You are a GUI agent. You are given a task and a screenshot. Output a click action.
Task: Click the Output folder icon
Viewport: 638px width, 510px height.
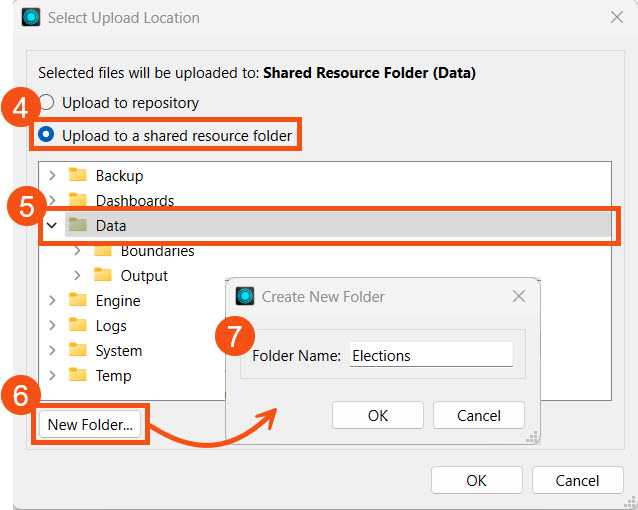pos(103,276)
